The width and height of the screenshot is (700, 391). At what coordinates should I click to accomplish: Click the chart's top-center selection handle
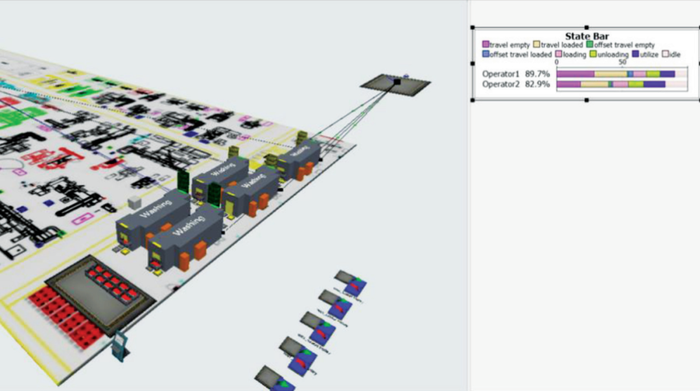click(x=587, y=28)
